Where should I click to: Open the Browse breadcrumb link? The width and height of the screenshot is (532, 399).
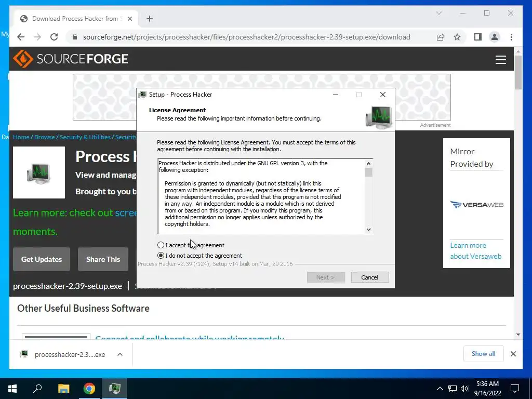[45, 137]
